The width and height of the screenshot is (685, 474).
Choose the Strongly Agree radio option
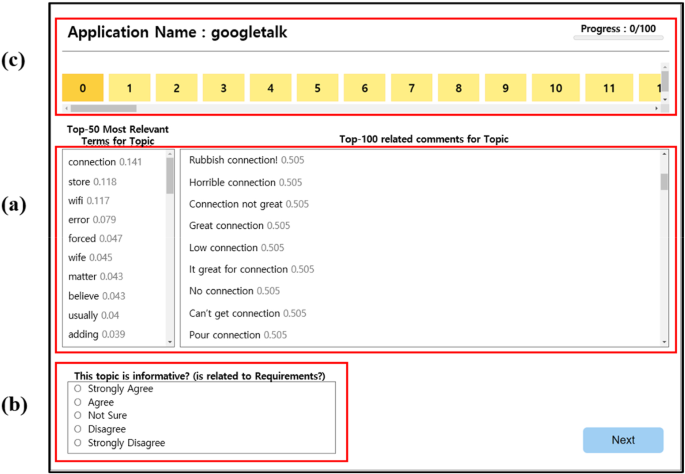tap(78, 388)
